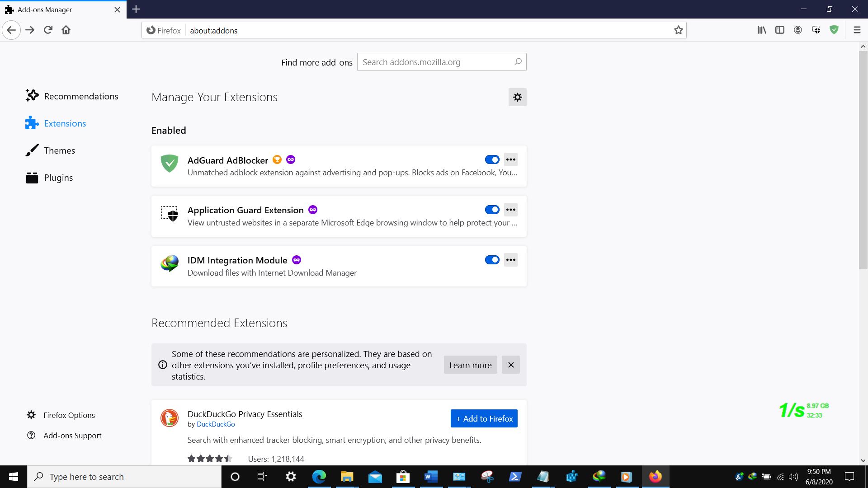Click the forward navigation arrow
868x488 pixels.
(x=30, y=30)
